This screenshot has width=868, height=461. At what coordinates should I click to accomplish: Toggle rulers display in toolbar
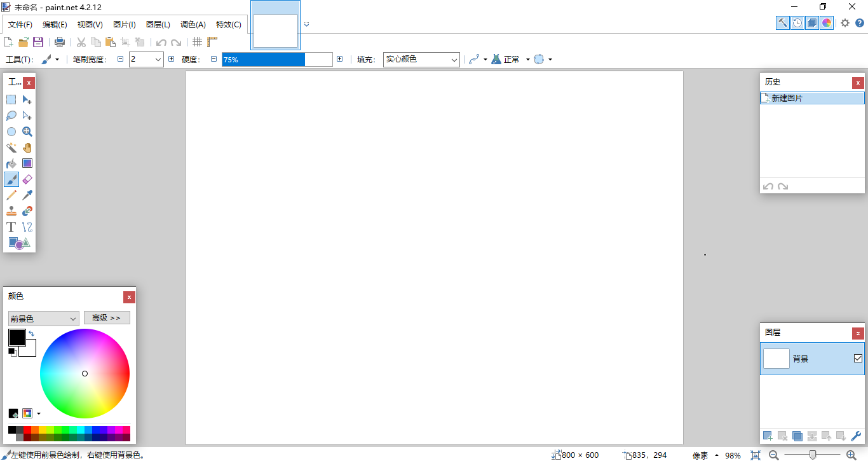(x=212, y=42)
